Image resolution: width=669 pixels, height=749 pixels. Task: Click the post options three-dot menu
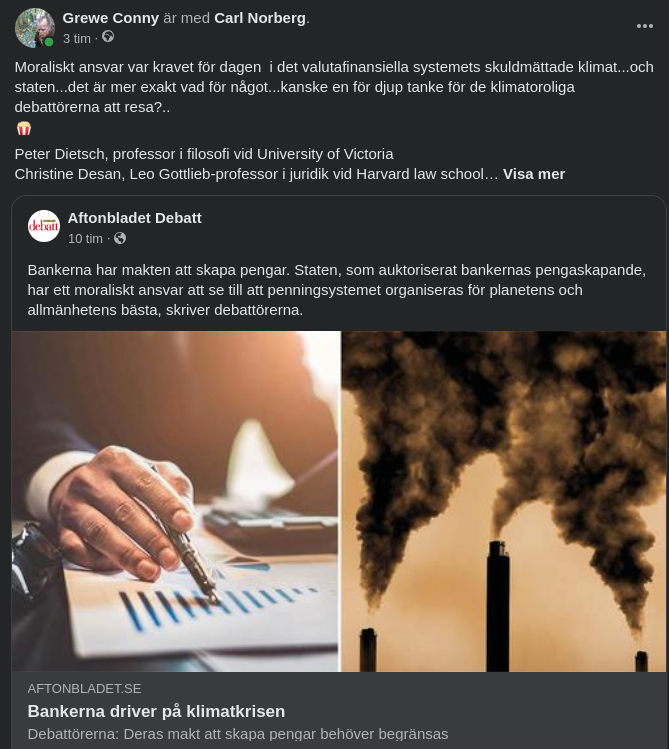(645, 26)
